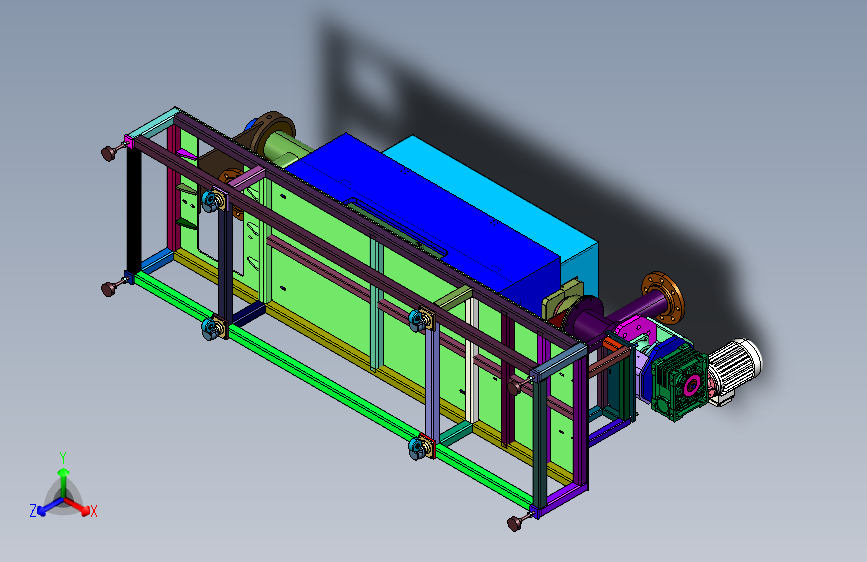867x562 pixels.
Task: Select the black vertical frame post
Action: [134, 209]
